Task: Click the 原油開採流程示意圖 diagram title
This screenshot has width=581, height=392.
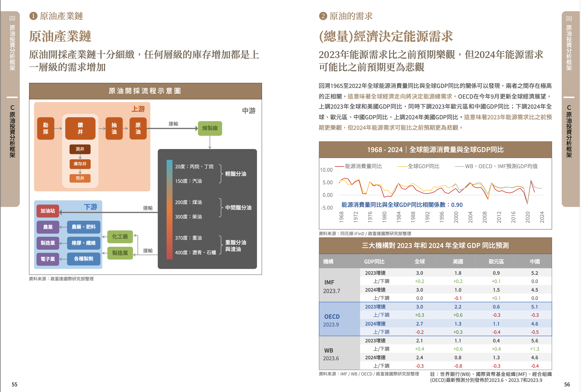Action: tap(145, 91)
